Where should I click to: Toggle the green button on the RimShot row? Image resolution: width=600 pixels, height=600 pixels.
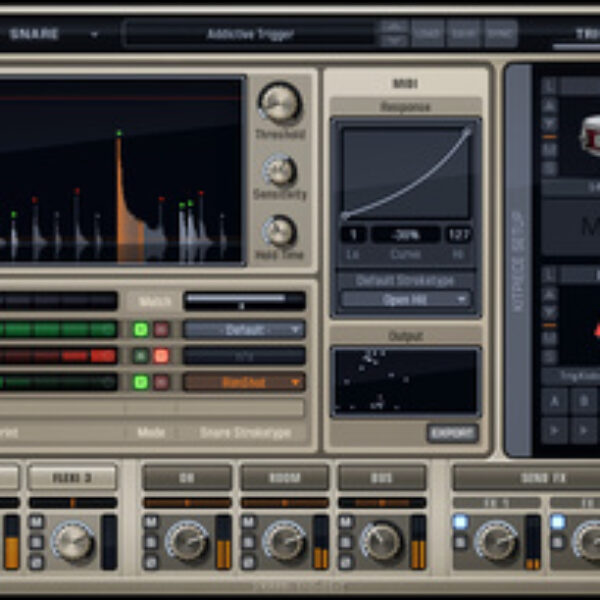point(140,382)
